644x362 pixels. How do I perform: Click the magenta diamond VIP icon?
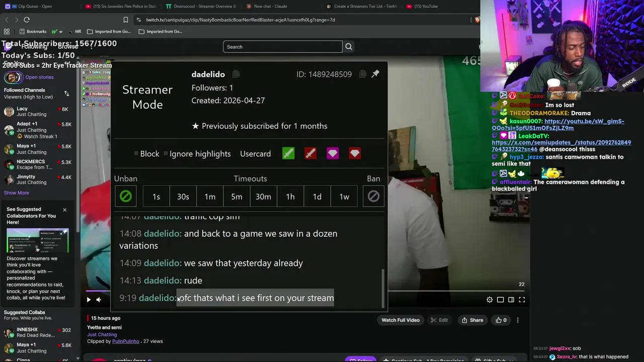333,153
